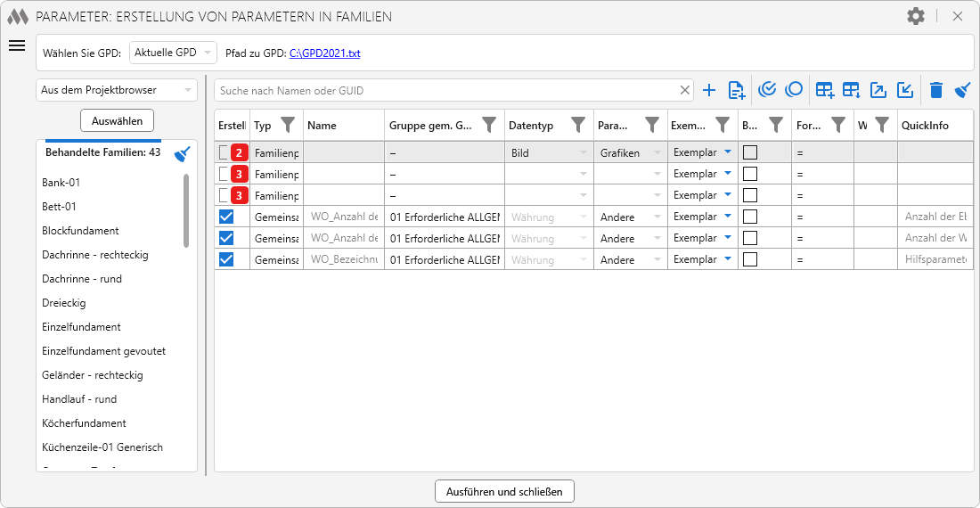Open the Grafiken parameter group dropdown
980x508 pixels.
coord(629,152)
